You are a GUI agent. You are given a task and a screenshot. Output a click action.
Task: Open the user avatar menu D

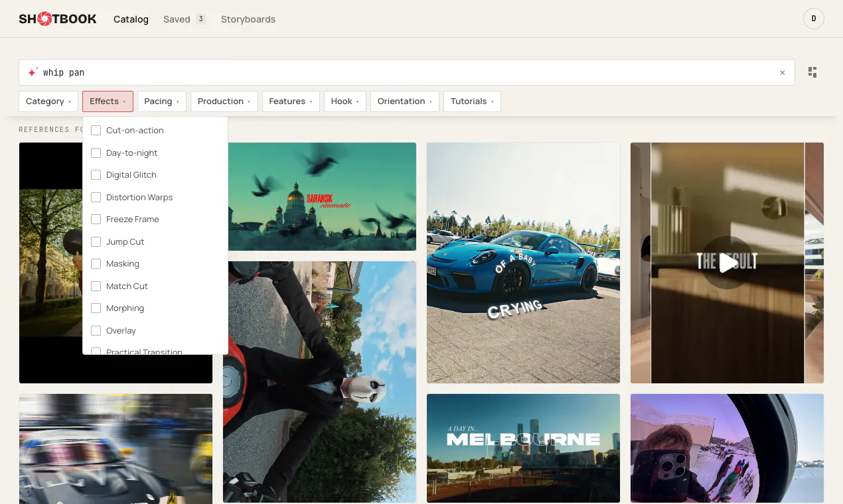813,19
